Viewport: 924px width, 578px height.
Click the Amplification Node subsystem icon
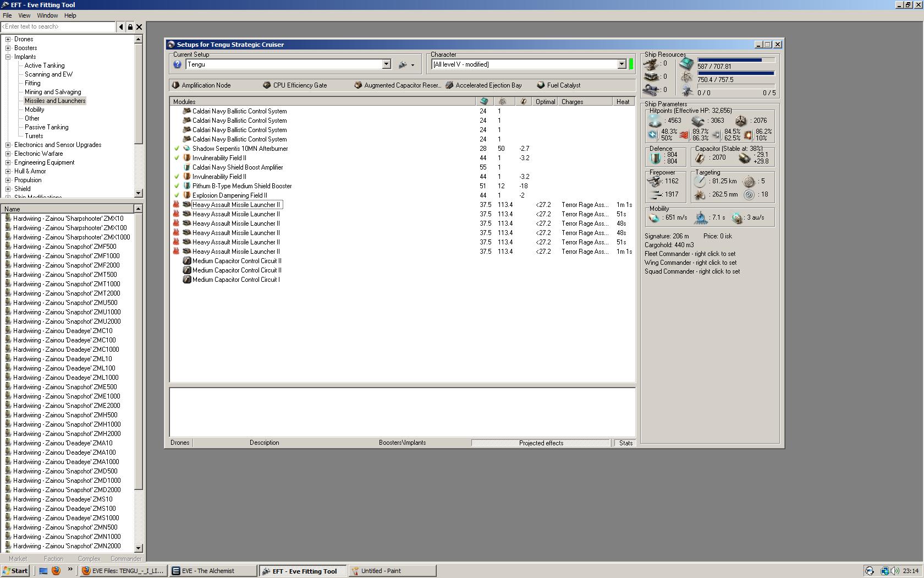[176, 85]
